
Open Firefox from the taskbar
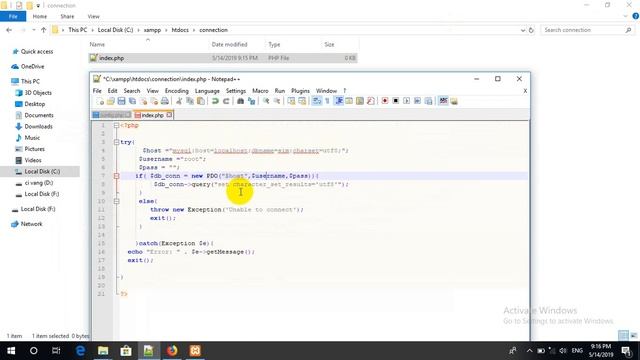coord(172,351)
